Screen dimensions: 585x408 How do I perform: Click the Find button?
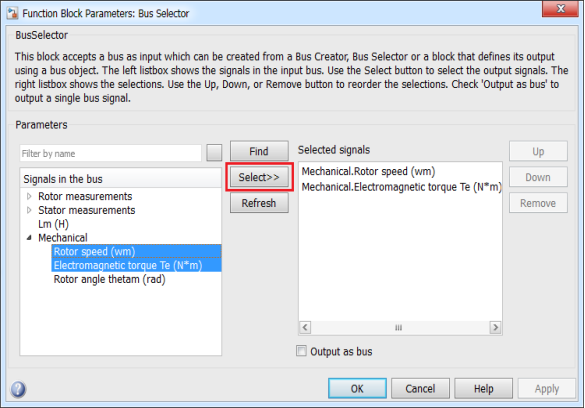pyautogui.click(x=259, y=151)
